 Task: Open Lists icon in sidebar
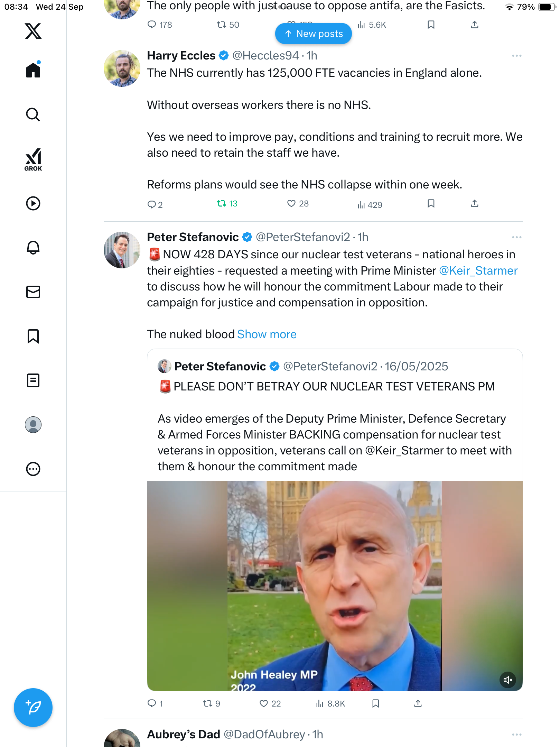(33, 380)
